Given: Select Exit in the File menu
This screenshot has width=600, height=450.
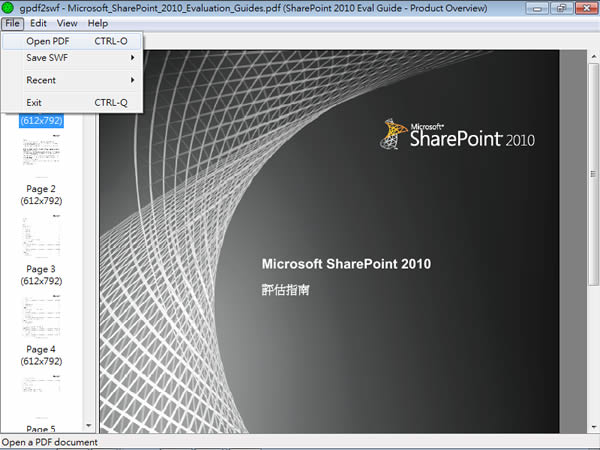Looking at the screenshot, I should click(34, 102).
